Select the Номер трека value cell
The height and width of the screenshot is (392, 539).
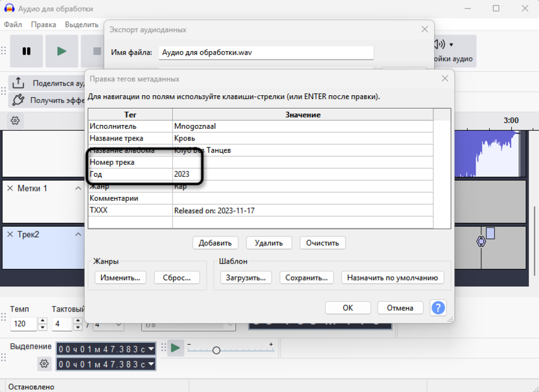point(303,162)
